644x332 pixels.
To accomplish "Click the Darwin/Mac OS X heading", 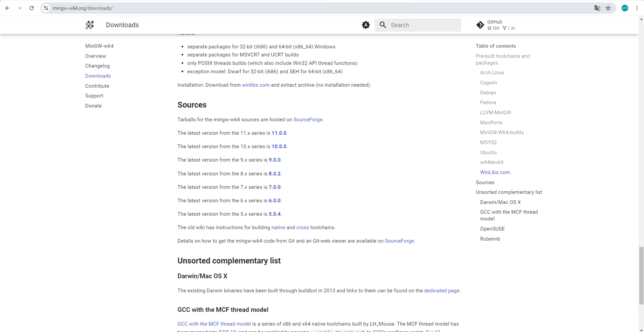I will pyautogui.click(x=202, y=276).
